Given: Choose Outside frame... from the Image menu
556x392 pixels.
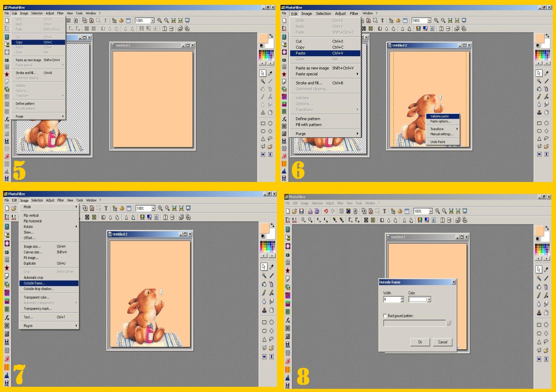Looking at the screenshot, I should point(34,283).
